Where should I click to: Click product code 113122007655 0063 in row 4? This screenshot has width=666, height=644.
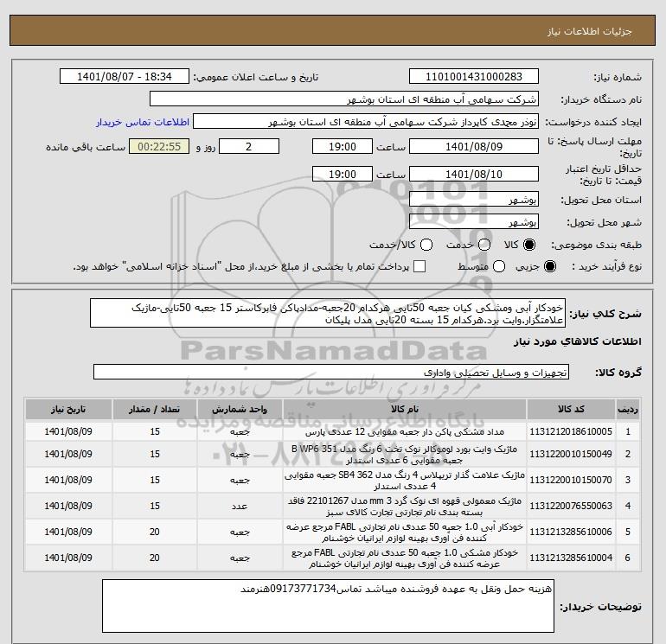point(571,506)
